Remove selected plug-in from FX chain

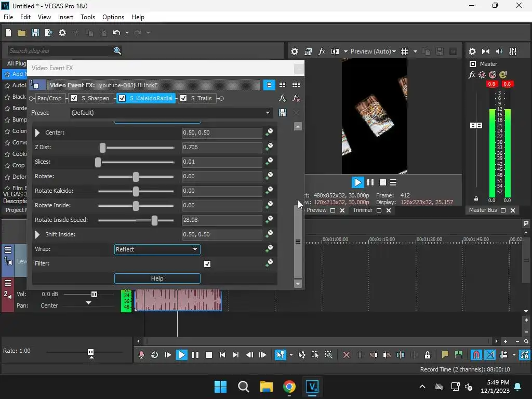coord(296,98)
